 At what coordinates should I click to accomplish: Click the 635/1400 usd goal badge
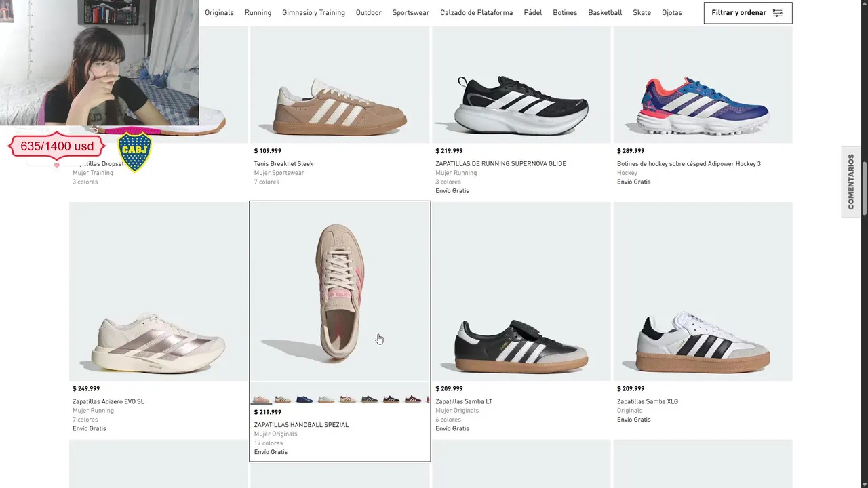57,146
